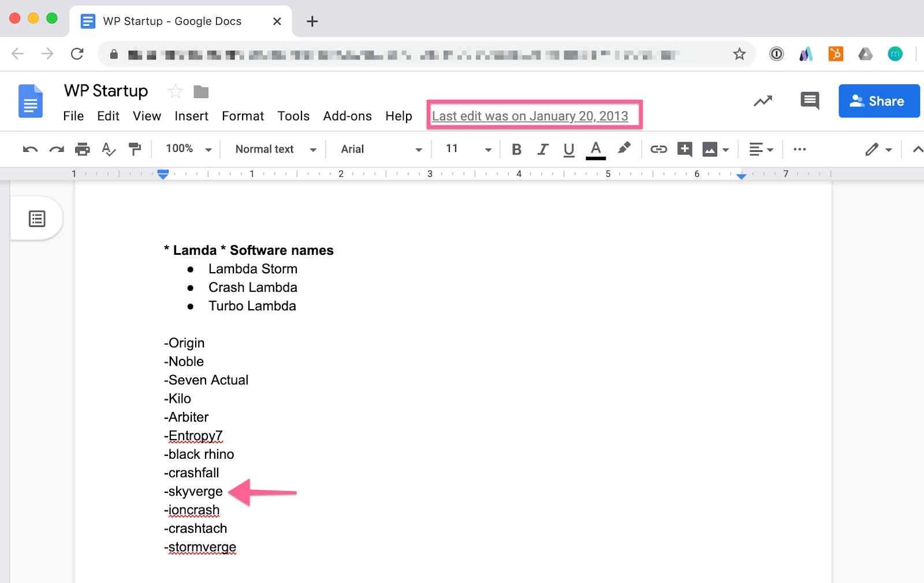The width and height of the screenshot is (924, 583).
Task: Toggle bold formatting
Action: tap(517, 150)
